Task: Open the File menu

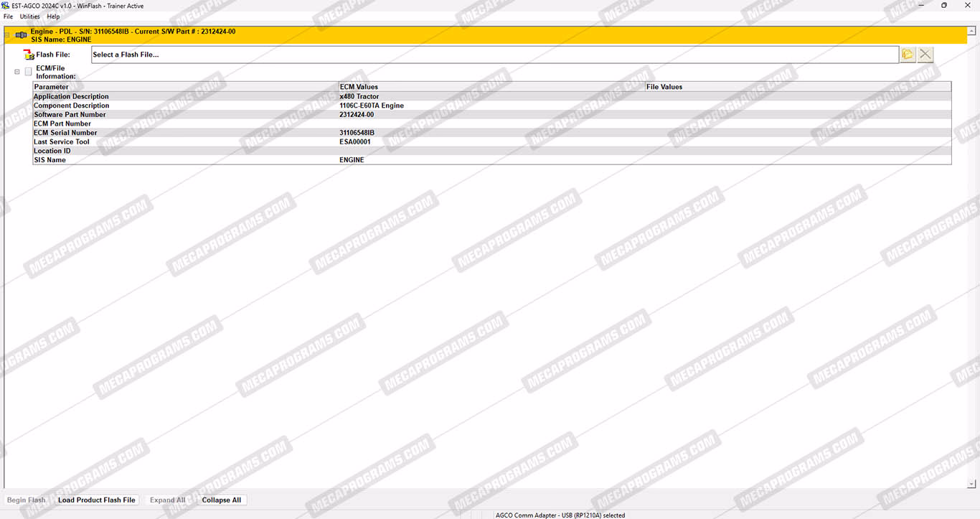Action: click(x=9, y=17)
